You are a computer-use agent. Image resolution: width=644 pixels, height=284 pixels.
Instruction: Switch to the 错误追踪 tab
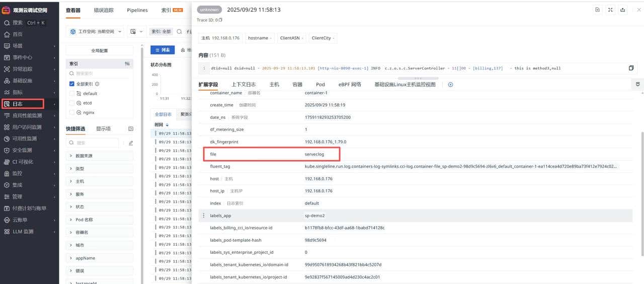104,10
